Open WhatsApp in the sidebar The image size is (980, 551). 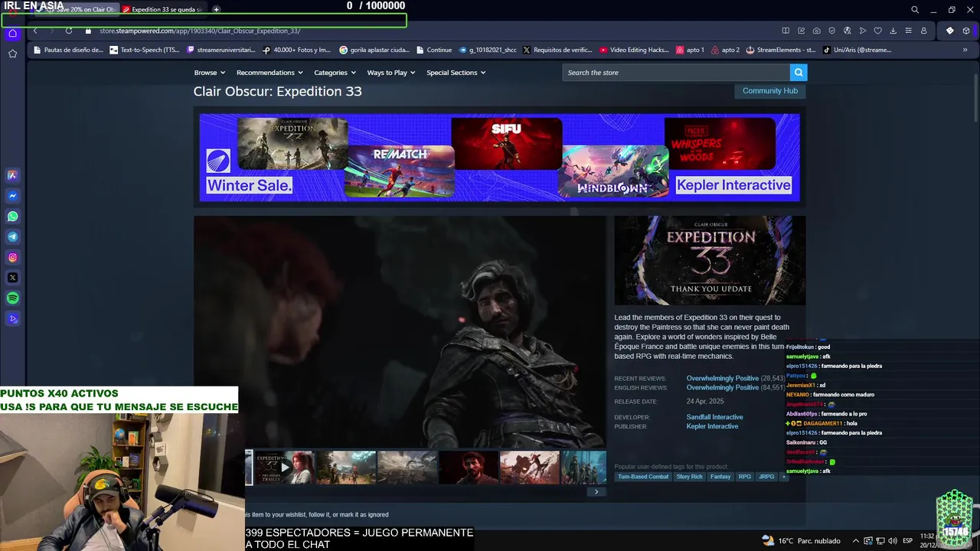[12, 217]
